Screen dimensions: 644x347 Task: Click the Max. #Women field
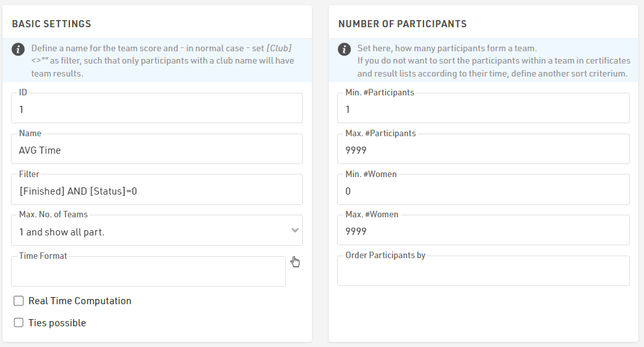483,231
